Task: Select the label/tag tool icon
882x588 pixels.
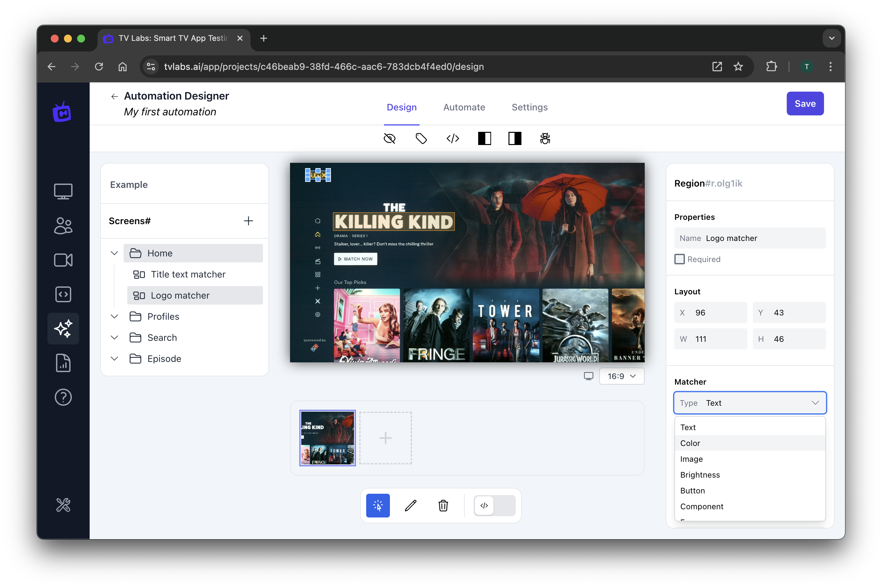Action: click(421, 138)
